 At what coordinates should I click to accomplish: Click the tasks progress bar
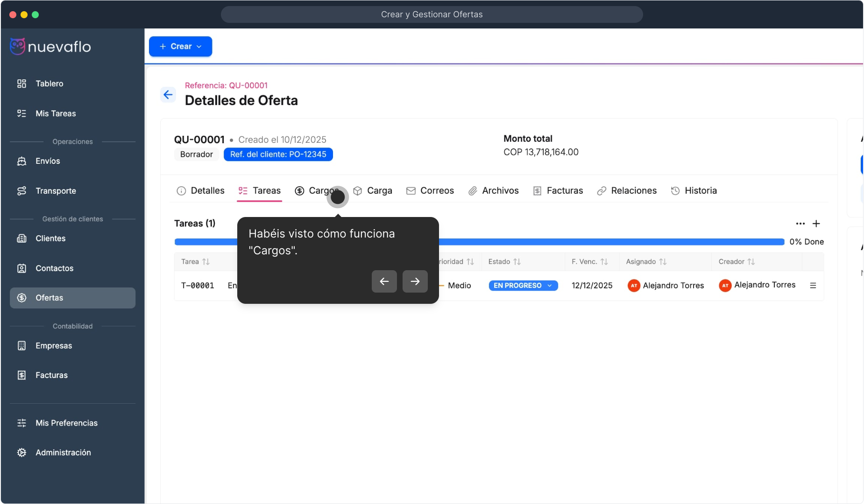[607, 242]
